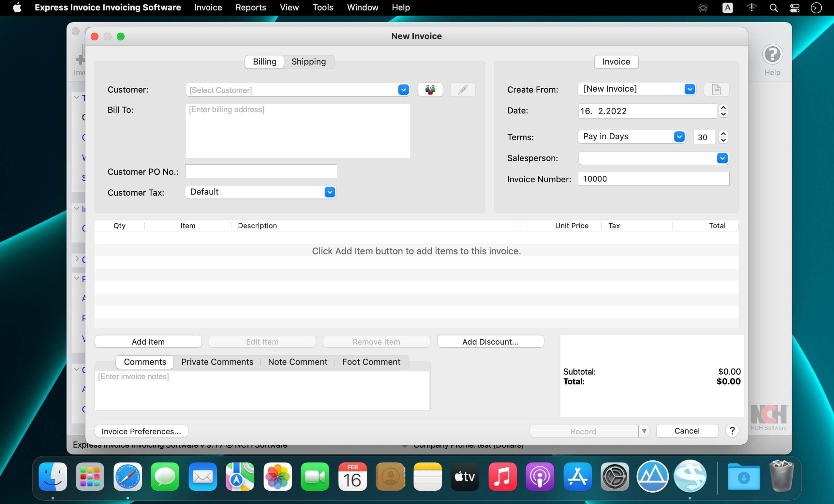Open Notes app in the dock

click(x=427, y=477)
